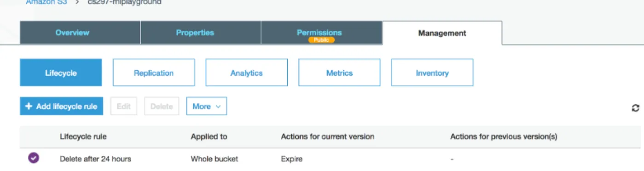Open the Replication section
This screenshot has height=171, width=644.
[154, 73]
